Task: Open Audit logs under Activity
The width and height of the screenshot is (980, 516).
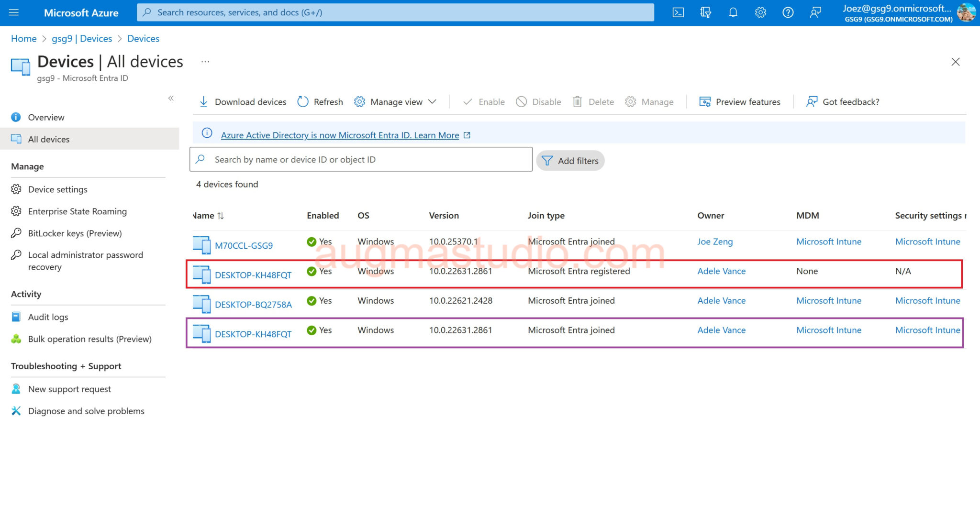Action: click(48, 317)
